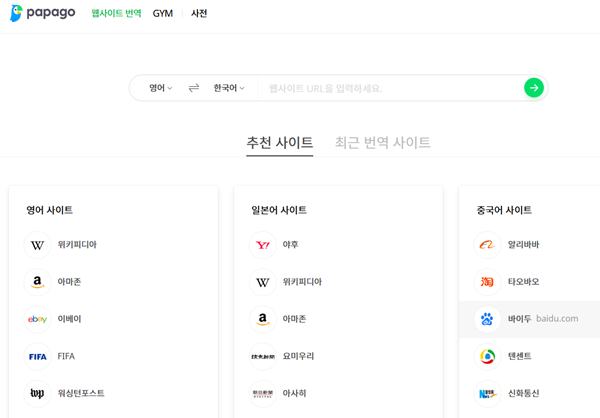
Task: Open the FIFA site icon
Action: pyautogui.click(x=38, y=356)
